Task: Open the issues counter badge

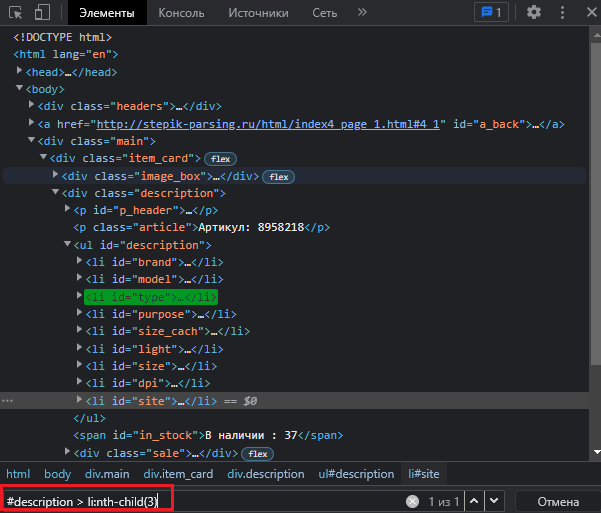Action: 490,13
